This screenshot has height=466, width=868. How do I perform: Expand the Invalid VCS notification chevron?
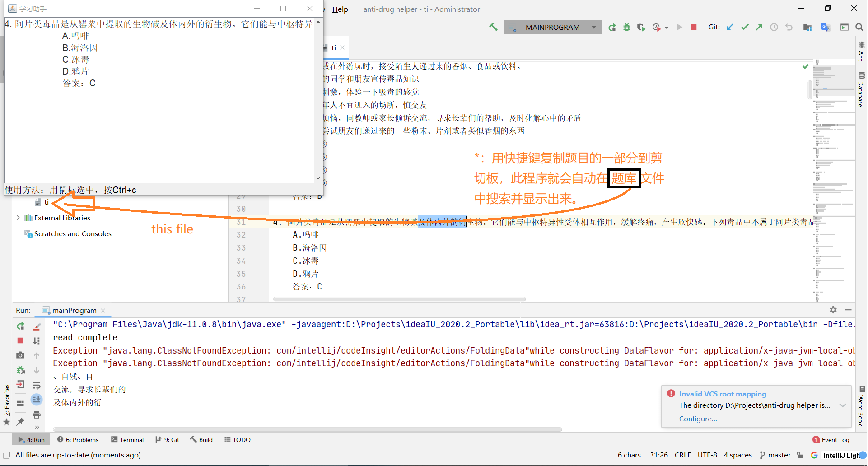pos(843,405)
